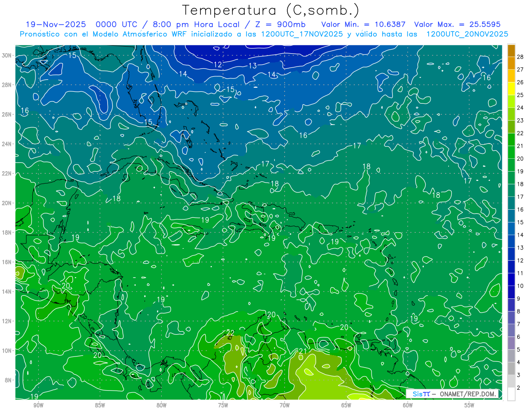Click the title "Temperatura (C,somb.)"
The image size is (532, 411).
[270, 10]
